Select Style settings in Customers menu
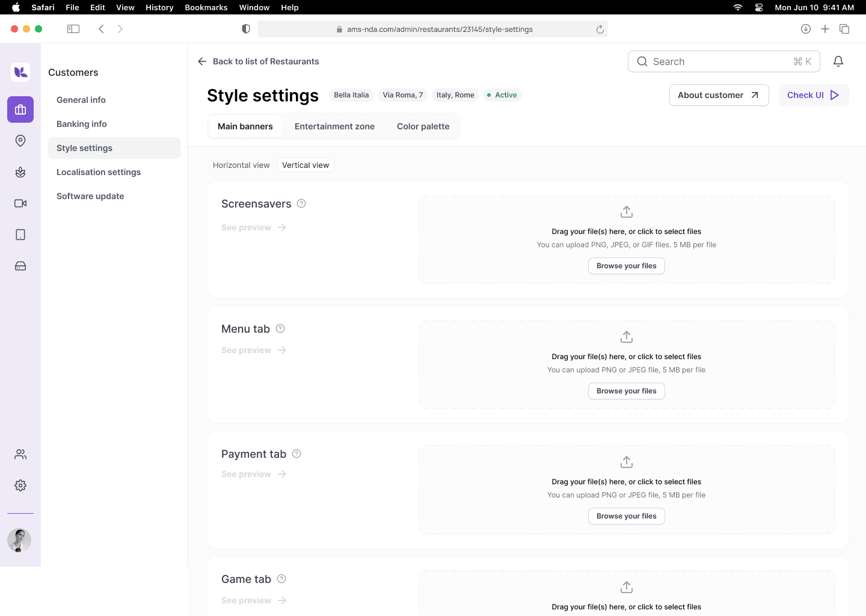The image size is (866, 616). pos(114,148)
